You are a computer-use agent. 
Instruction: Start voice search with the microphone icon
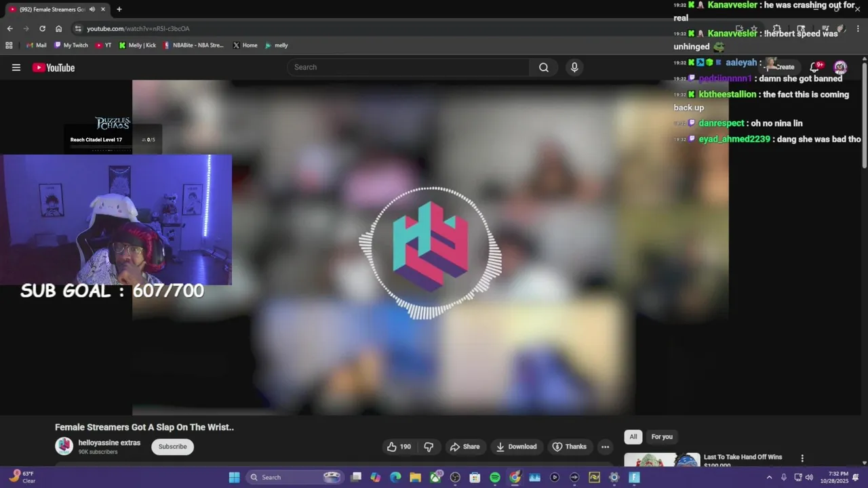pyautogui.click(x=574, y=67)
